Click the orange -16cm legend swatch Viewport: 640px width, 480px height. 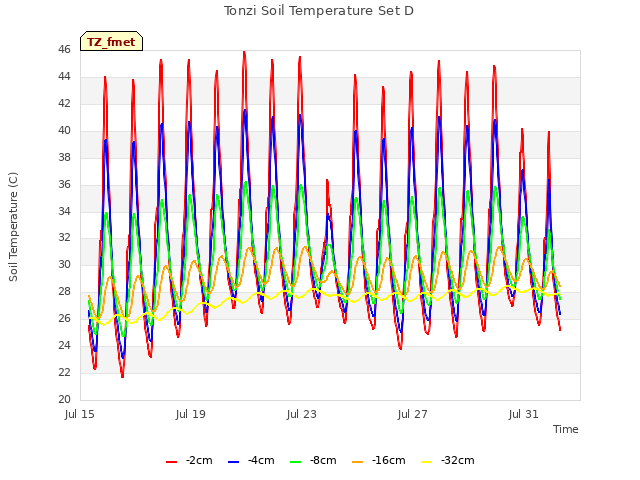coord(358,462)
